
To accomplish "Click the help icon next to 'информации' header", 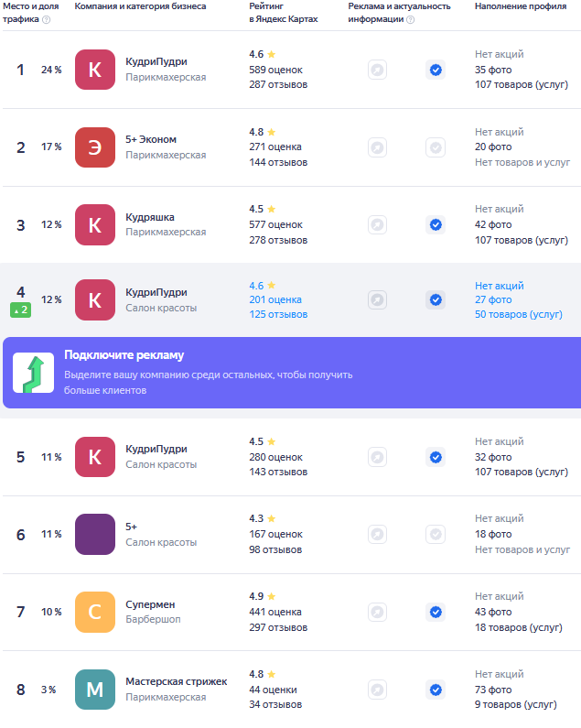I will pos(410,19).
